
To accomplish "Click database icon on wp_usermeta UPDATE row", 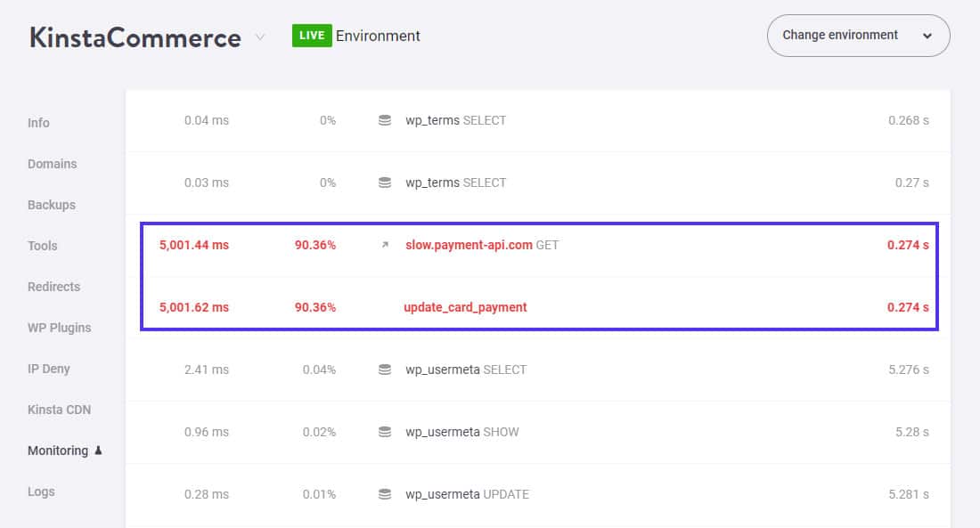I will 383,494.
